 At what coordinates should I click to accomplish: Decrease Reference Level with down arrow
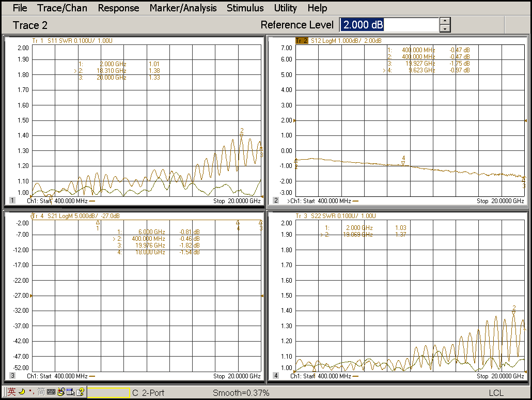coord(445,29)
